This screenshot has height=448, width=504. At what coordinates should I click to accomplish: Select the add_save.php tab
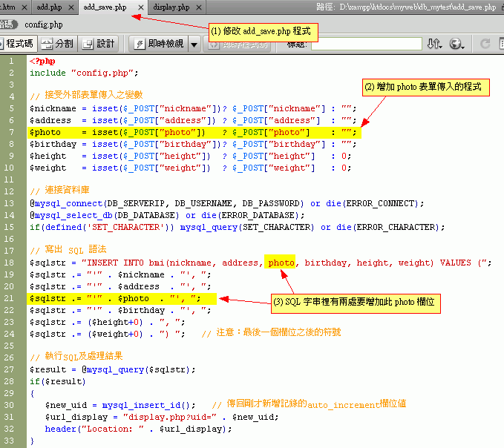105,7
